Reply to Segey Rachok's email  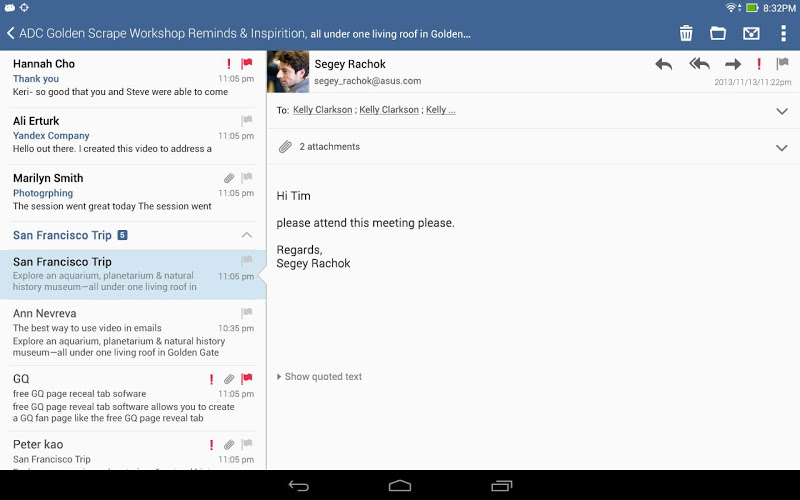coord(663,64)
